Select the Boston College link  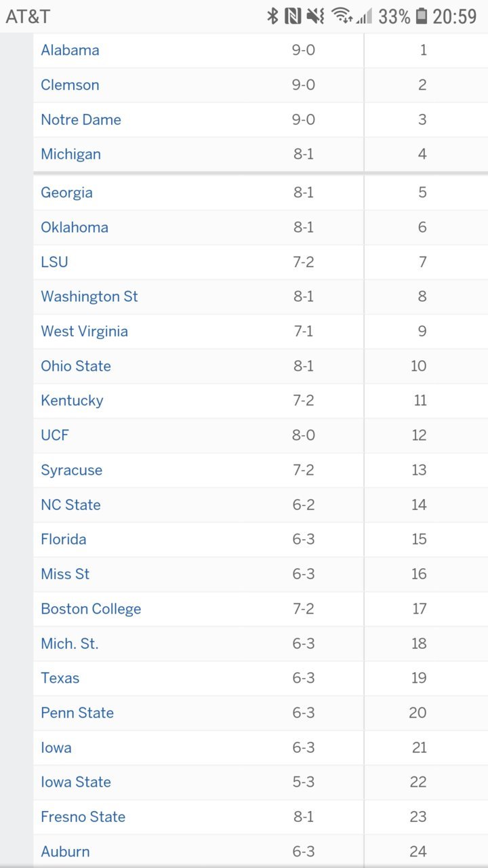[91, 608]
